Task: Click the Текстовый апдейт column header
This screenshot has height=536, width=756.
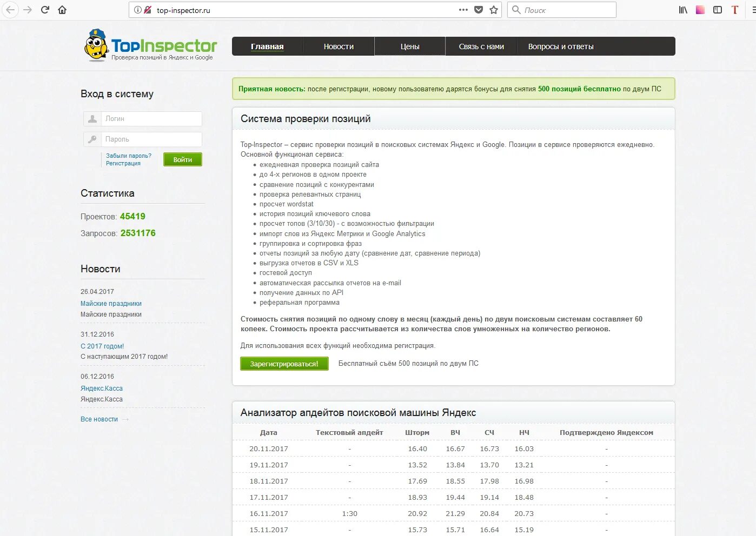Action: point(349,432)
